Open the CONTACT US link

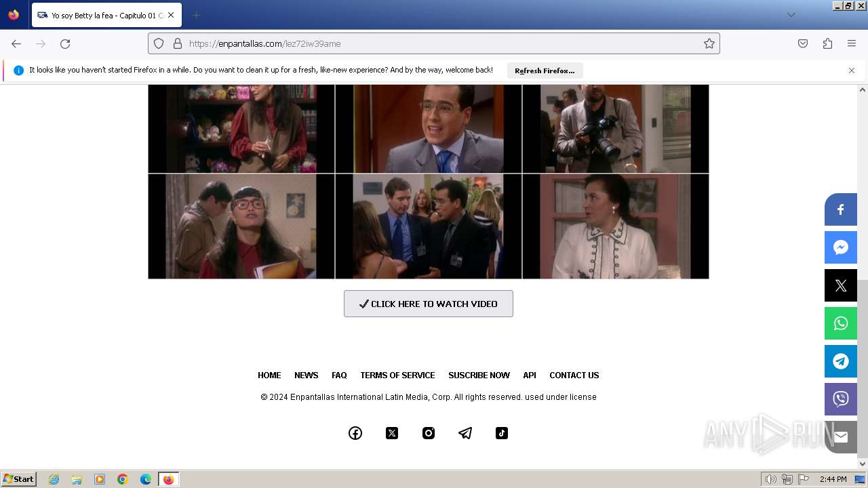coord(574,375)
